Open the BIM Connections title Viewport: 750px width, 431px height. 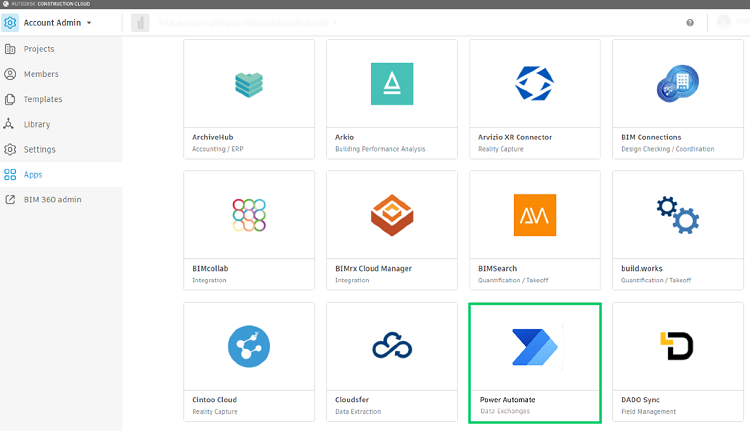pos(651,137)
